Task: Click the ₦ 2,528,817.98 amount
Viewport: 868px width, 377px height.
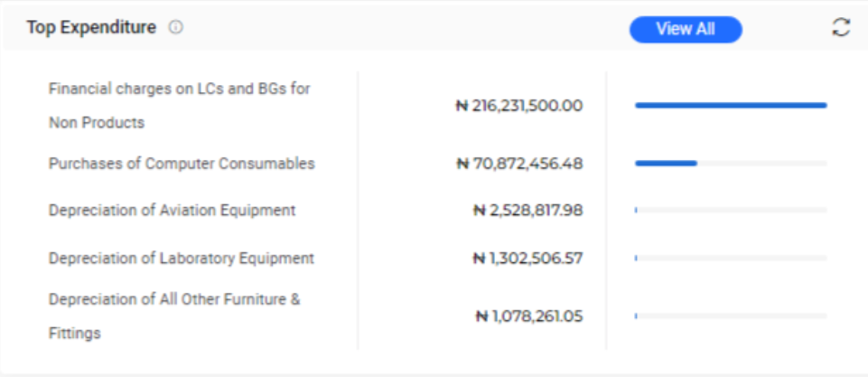Action: (528, 211)
